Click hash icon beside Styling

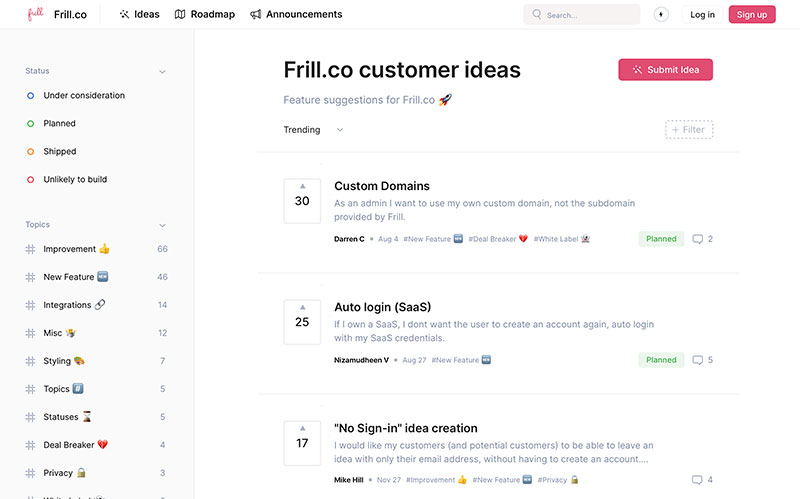30,361
